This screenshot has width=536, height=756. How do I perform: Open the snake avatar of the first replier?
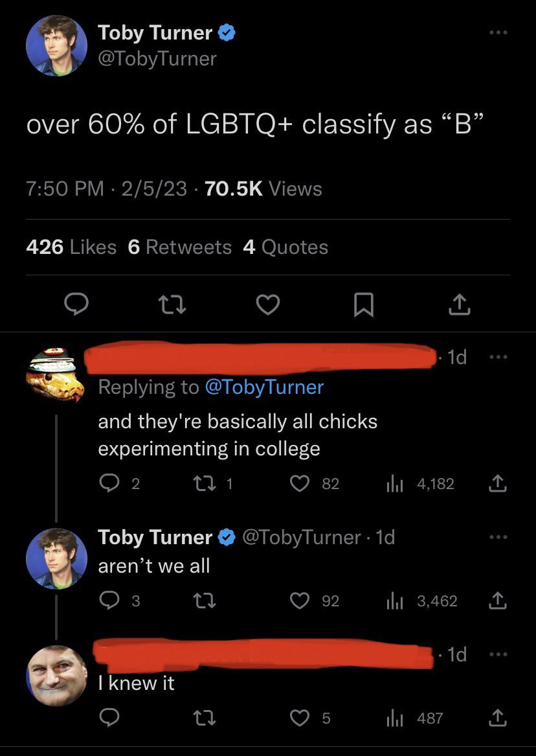tap(55, 375)
